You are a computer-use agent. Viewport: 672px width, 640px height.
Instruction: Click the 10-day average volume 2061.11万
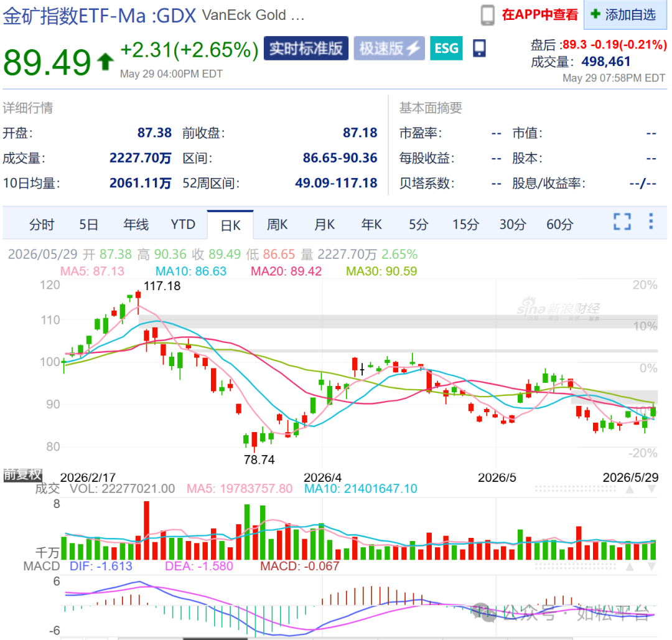click(x=140, y=184)
